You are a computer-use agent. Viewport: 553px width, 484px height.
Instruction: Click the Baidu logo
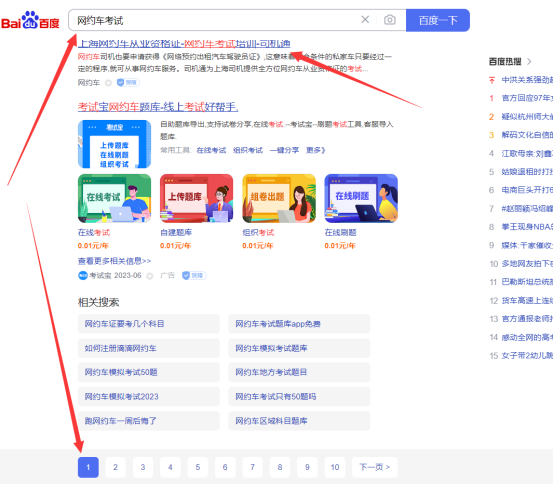click(x=30, y=20)
